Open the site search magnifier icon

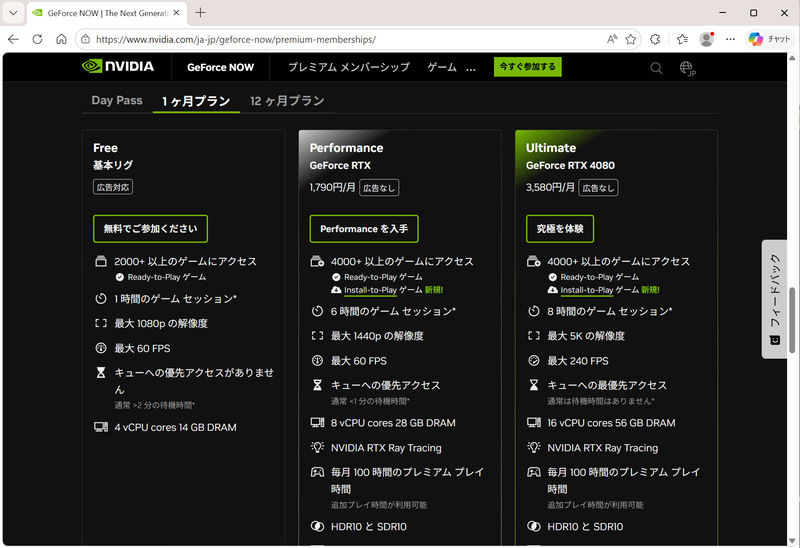click(x=656, y=68)
